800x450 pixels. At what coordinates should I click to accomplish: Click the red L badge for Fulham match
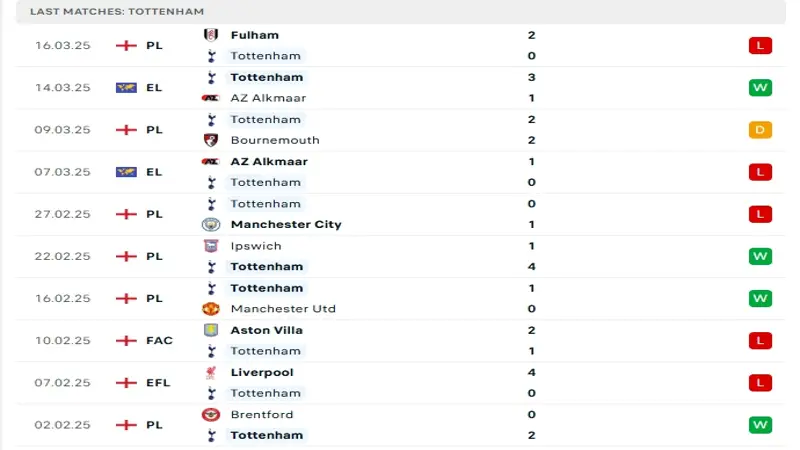click(x=760, y=45)
